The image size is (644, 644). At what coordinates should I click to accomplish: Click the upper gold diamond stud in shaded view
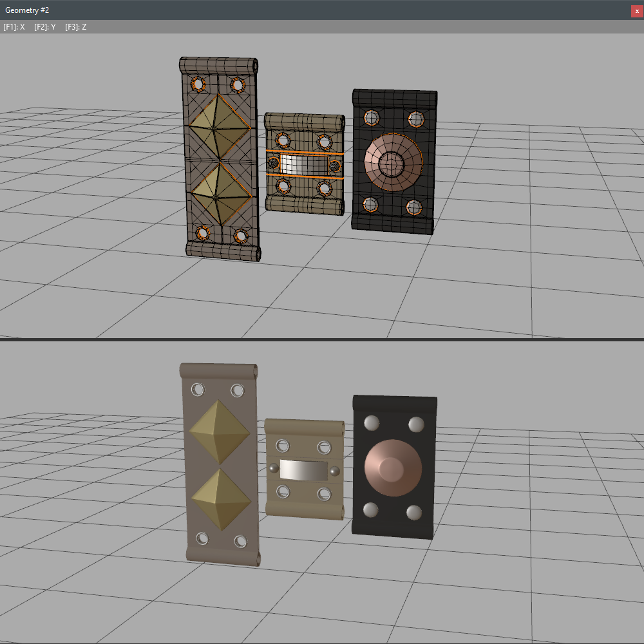219,432
